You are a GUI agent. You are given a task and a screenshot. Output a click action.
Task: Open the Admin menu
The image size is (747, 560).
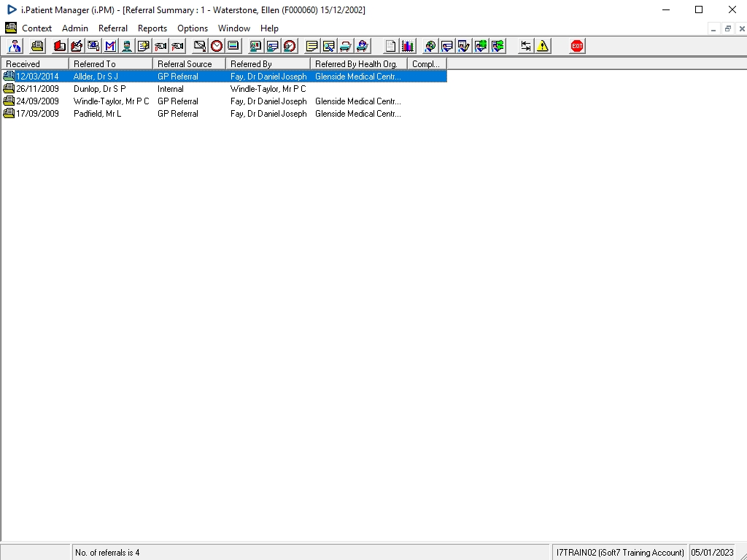coord(75,28)
